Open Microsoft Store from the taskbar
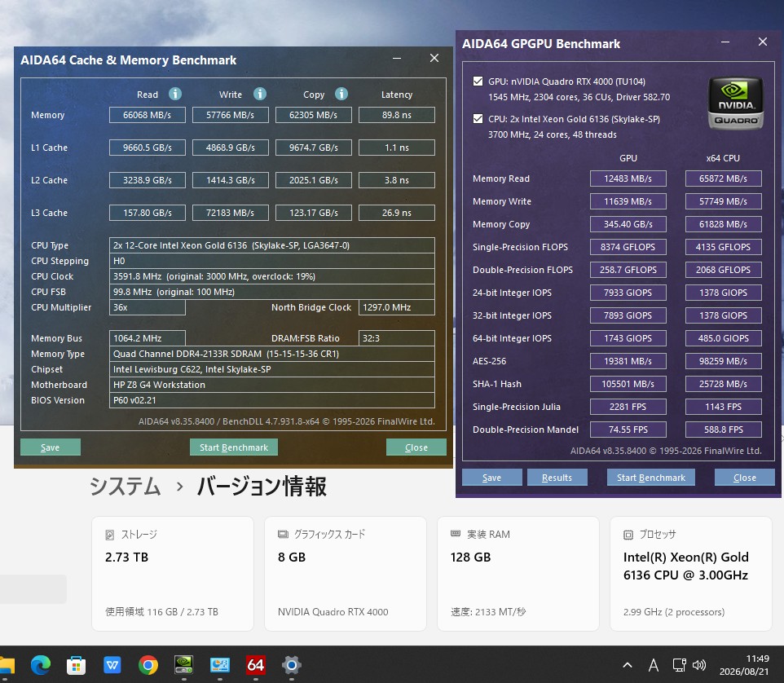This screenshot has height=683, width=784. point(77,665)
